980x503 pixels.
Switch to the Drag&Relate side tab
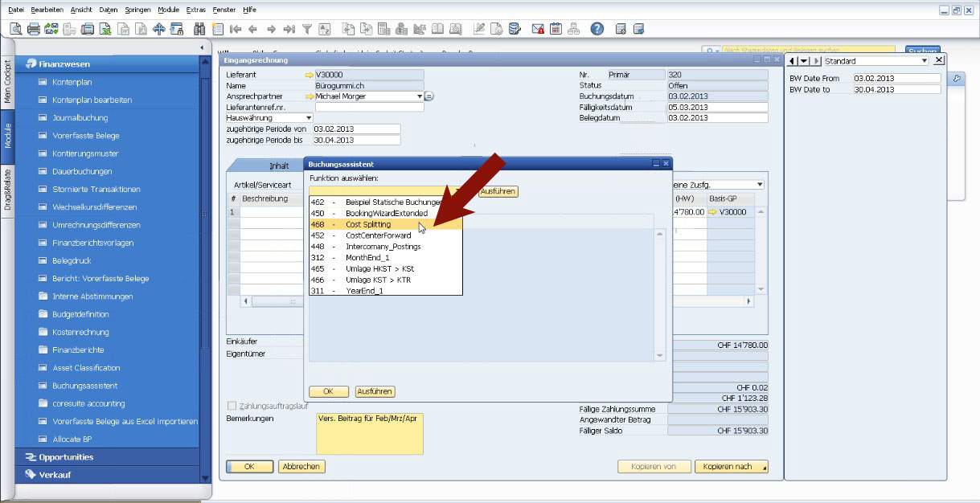tap(8, 190)
